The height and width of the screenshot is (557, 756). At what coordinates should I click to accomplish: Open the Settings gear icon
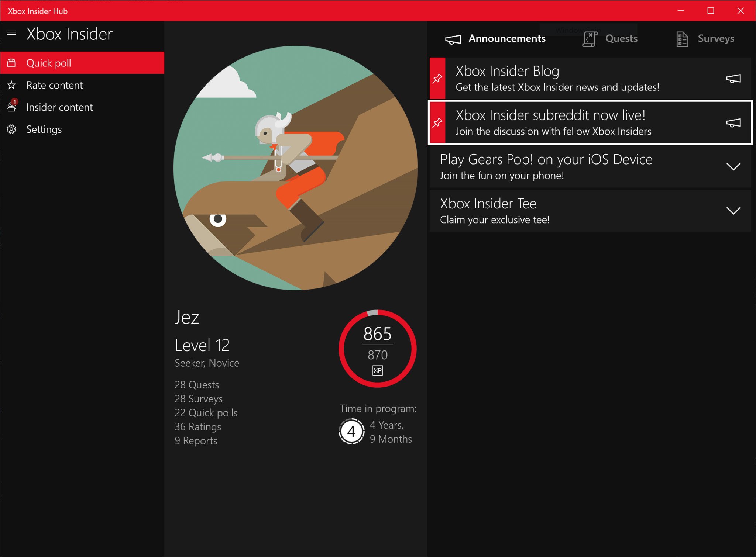click(x=11, y=129)
